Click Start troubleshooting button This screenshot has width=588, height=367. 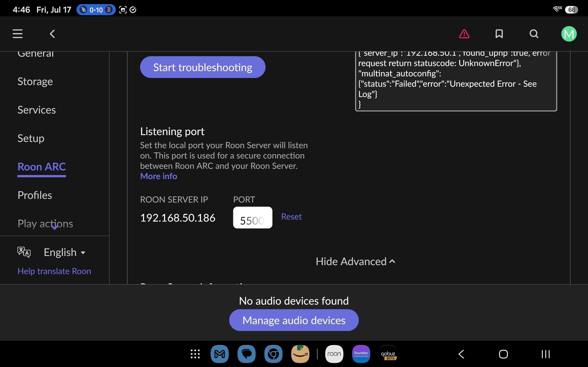pyautogui.click(x=203, y=67)
